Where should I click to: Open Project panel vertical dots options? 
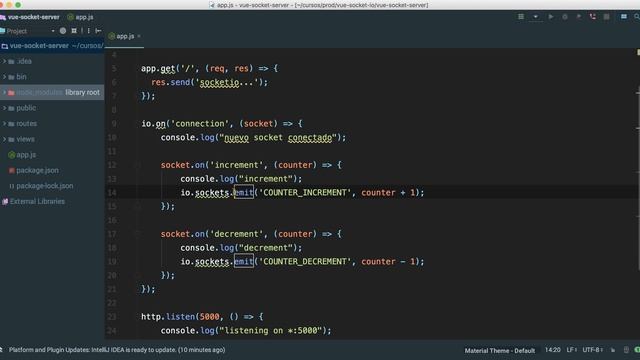(x=88, y=31)
